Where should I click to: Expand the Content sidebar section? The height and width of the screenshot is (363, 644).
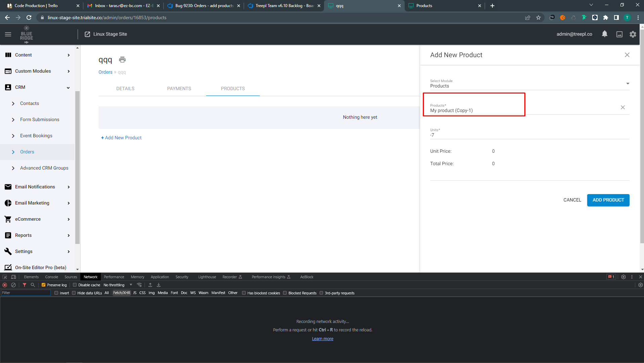coord(37,55)
